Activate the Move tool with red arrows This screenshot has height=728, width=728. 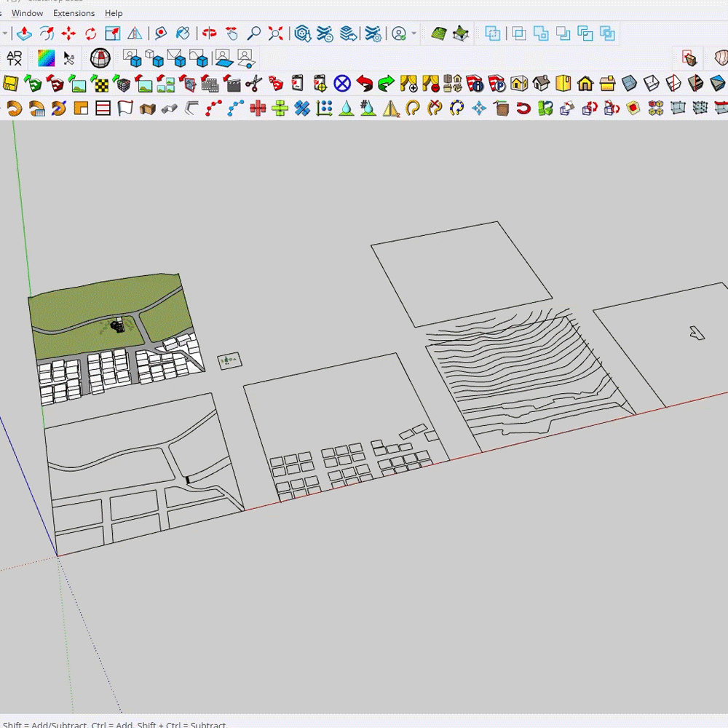(x=68, y=33)
